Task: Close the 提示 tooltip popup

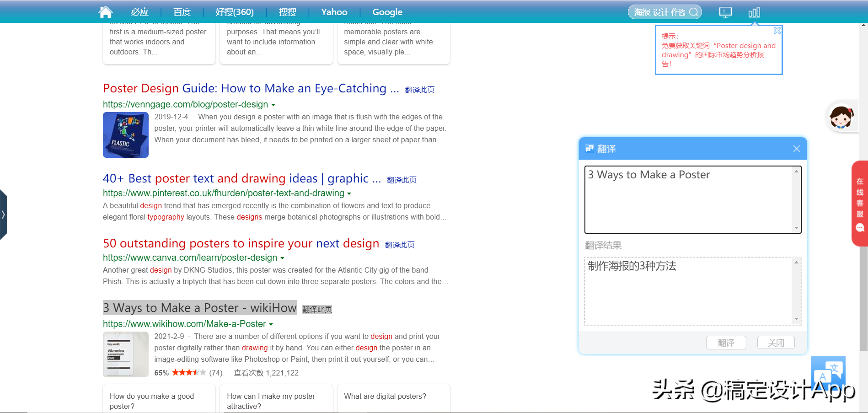Action: [777, 31]
